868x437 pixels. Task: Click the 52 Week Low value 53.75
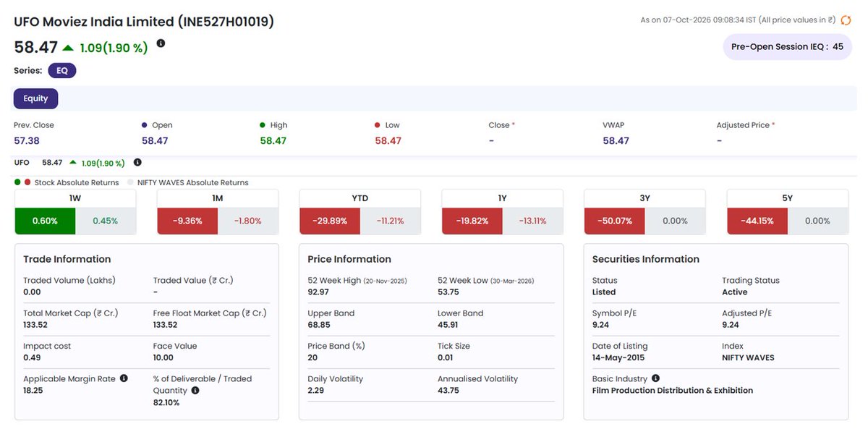click(449, 292)
